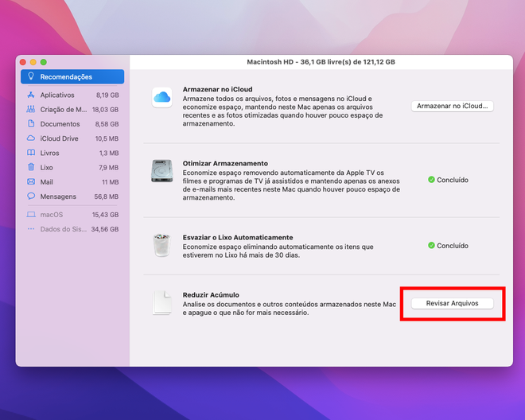Image resolution: width=525 pixels, height=420 pixels.
Task: Click the Otimizar Armazenamento heading
Action: pos(225,163)
